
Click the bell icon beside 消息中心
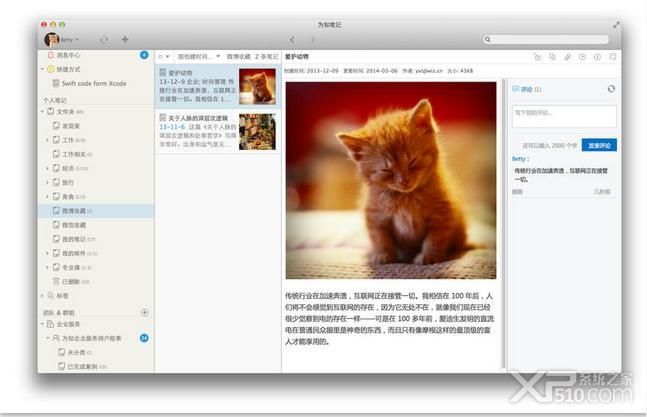point(51,55)
